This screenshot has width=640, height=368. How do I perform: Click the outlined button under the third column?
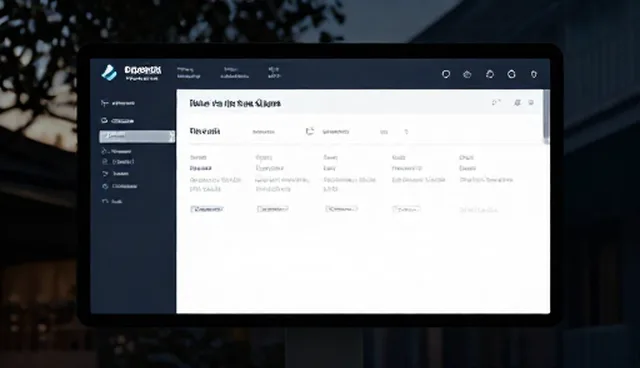[x=341, y=208]
